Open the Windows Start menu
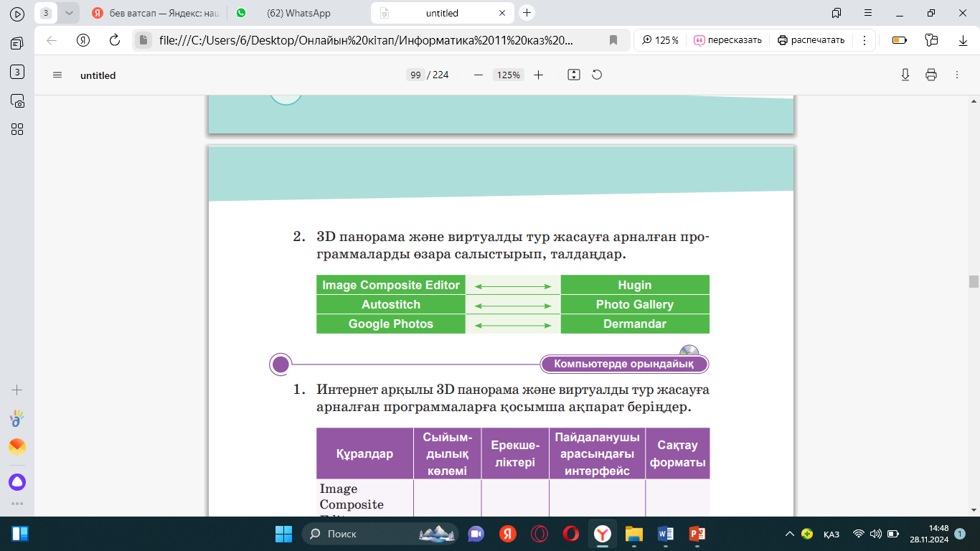980x551 pixels. [283, 534]
